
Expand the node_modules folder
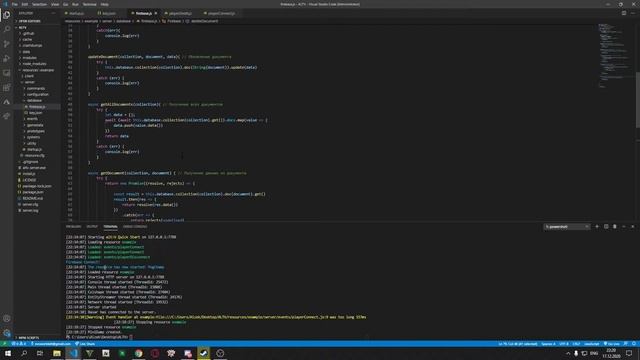pos(34,64)
